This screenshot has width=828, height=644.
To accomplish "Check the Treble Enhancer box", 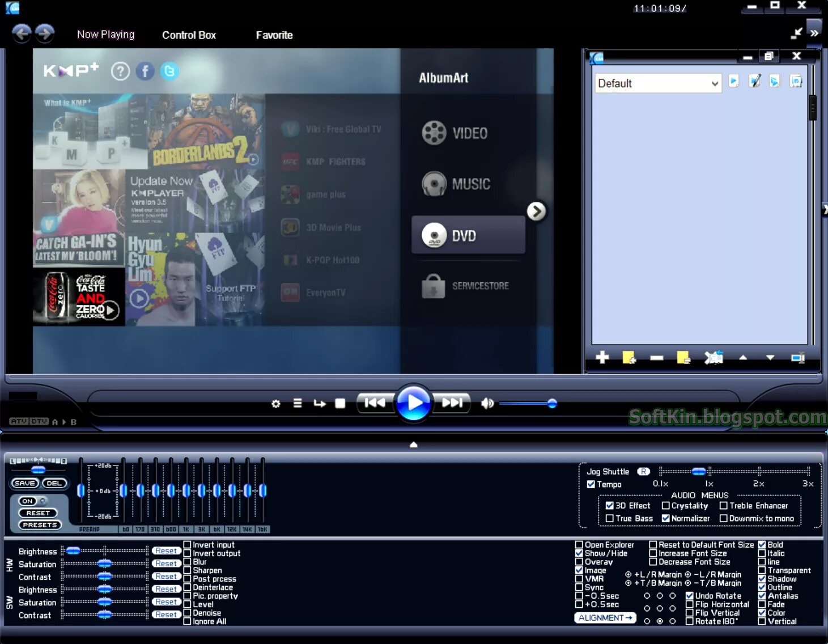I will (x=724, y=506).
